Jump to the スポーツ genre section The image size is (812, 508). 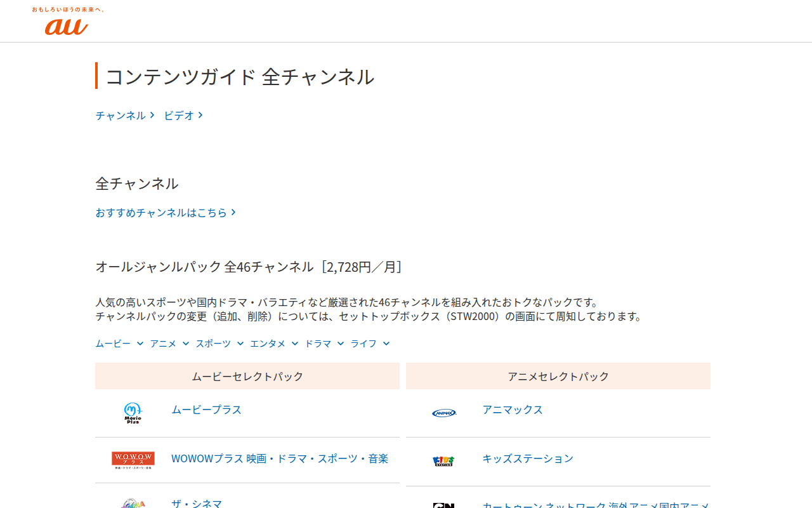click(x=219, y=344)
